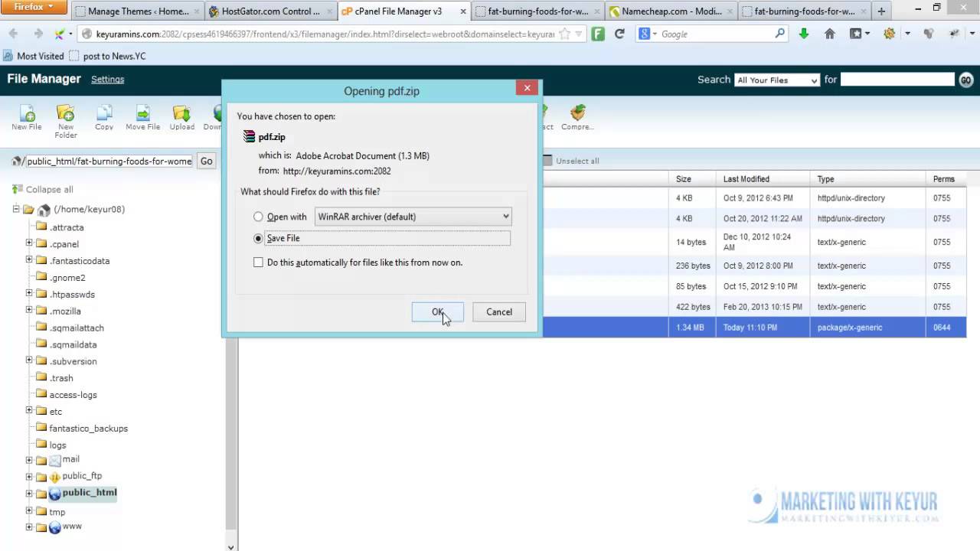Close the cPanel File Manager v3 tab
The image size is (980, 551).
[462, 11]
